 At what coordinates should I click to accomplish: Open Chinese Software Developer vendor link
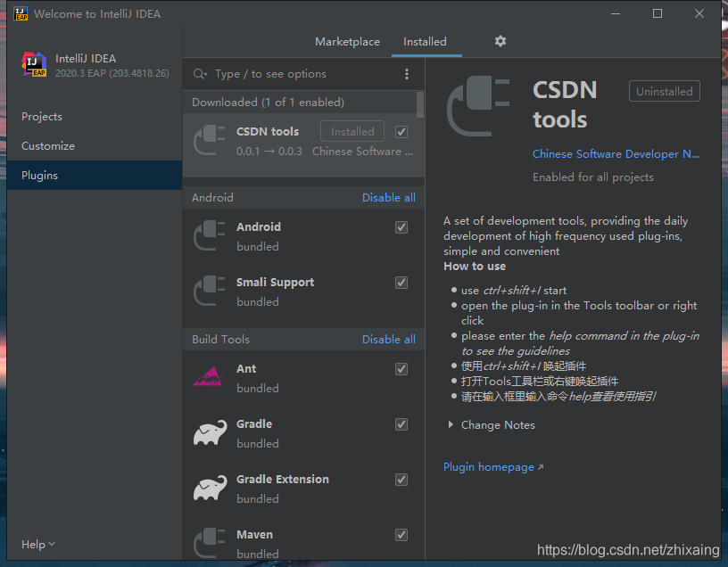click(x=616, y=154)
